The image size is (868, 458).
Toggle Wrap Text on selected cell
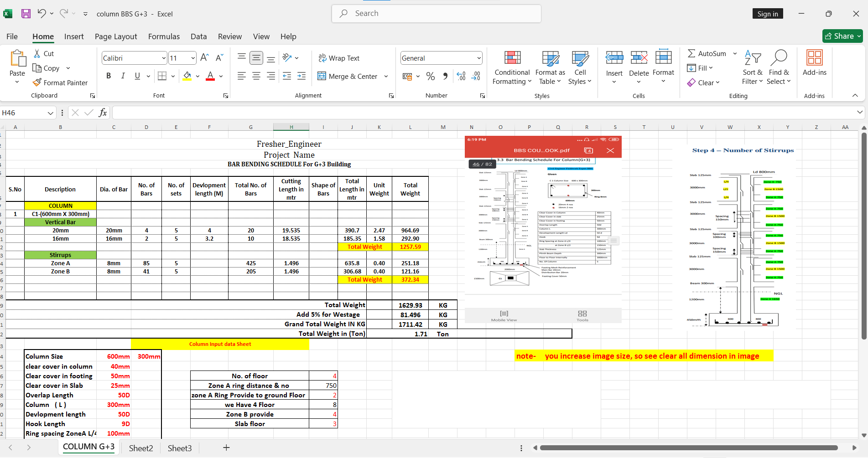coord(339,58)
